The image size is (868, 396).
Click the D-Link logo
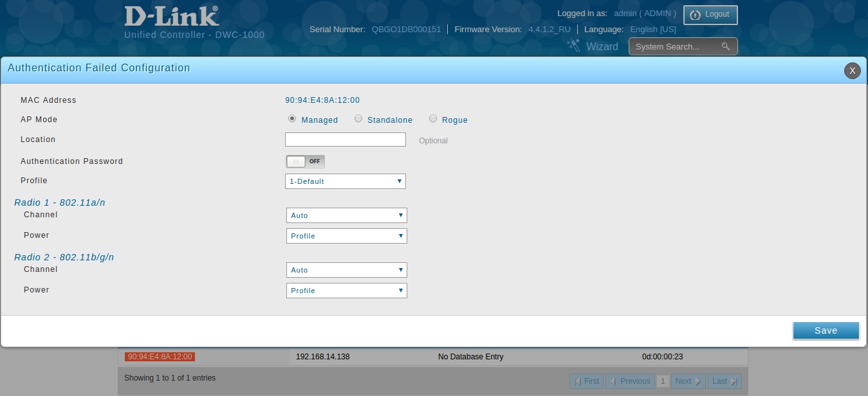point(171,17)
